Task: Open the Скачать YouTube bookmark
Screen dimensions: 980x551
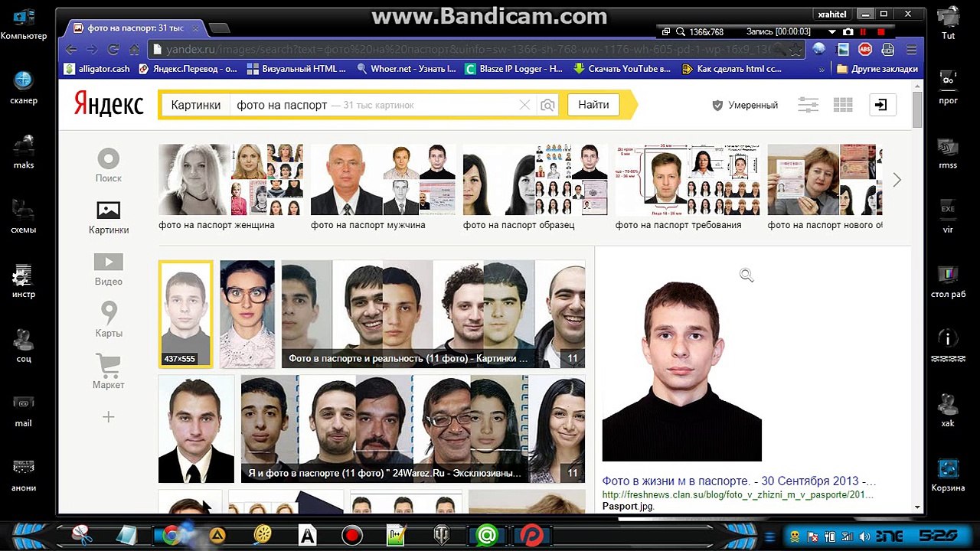Action: point(622,69)
